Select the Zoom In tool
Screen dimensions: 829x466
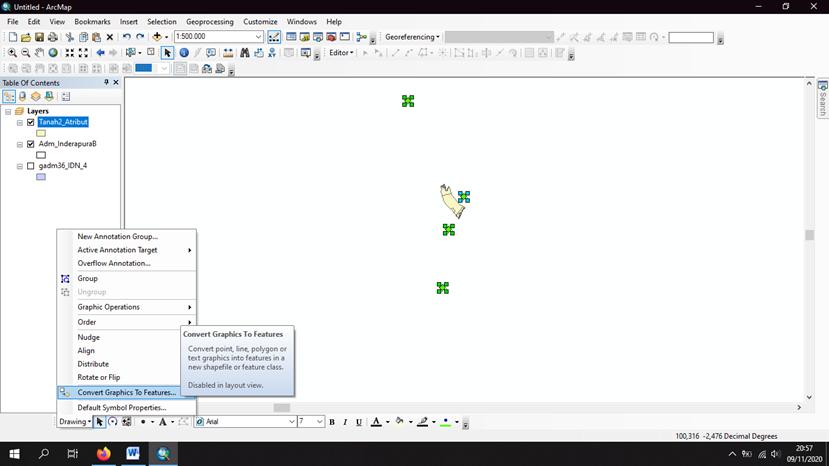pos(12,53)
